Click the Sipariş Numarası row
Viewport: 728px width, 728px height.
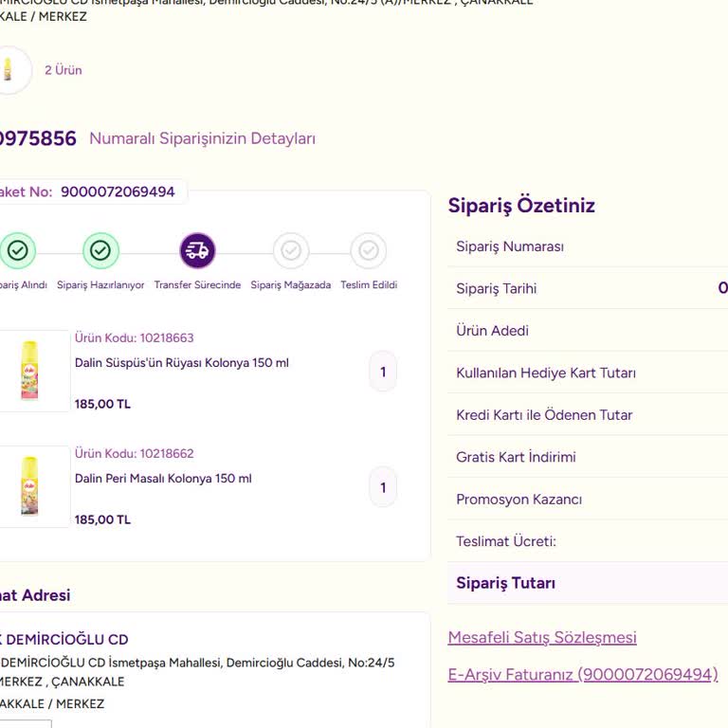[x=588, y=246]
